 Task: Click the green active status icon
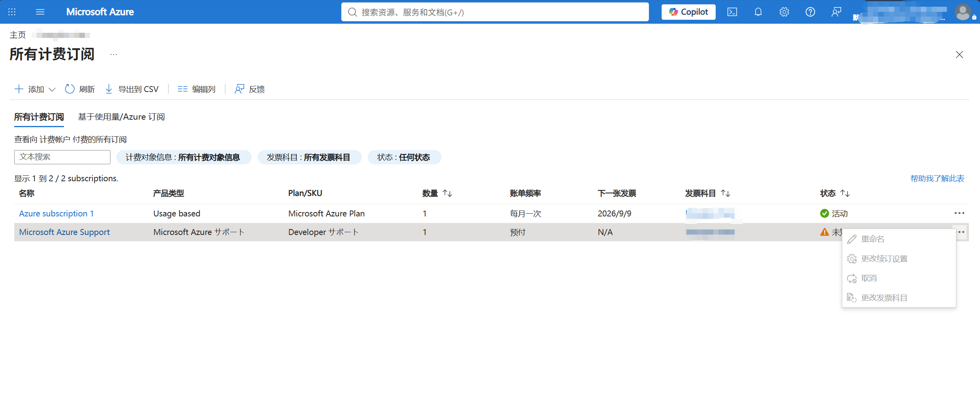825,214
